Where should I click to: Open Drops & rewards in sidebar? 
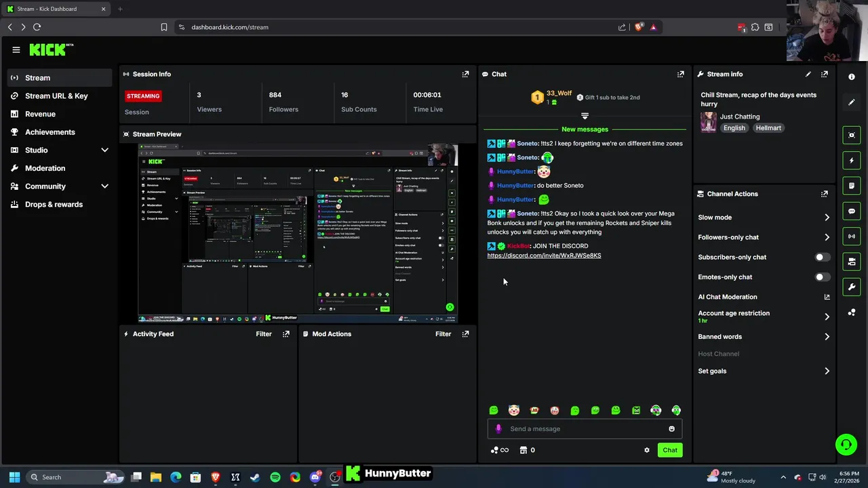click(60, 204)
